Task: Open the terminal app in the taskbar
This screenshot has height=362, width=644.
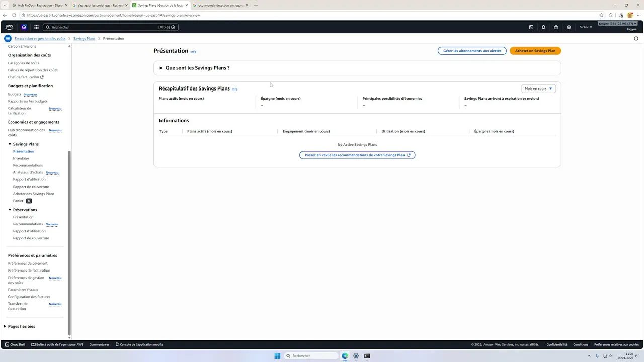Action: 367,356
